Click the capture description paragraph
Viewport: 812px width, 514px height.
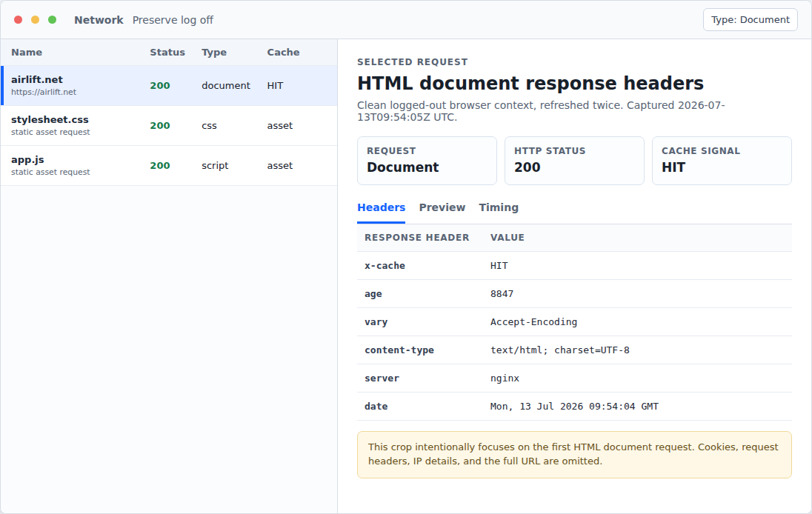(541, 111)
